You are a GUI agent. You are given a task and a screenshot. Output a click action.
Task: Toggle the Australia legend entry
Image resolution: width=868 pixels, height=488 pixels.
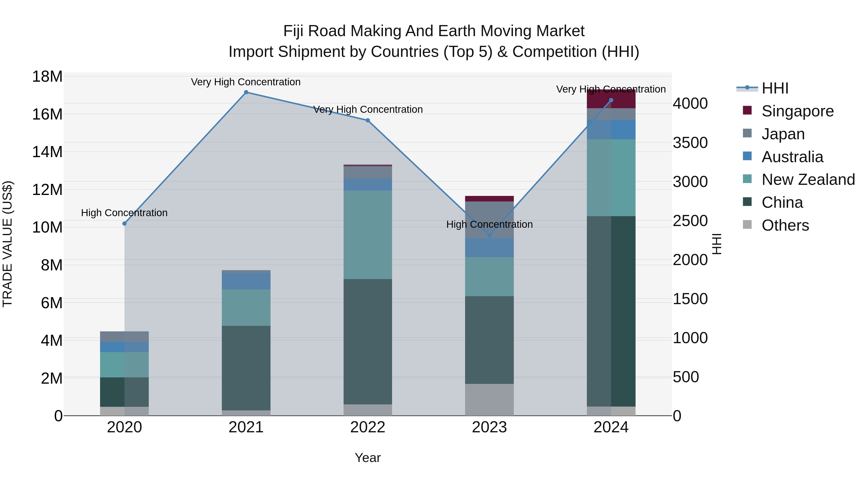click(x=783, y=157)
